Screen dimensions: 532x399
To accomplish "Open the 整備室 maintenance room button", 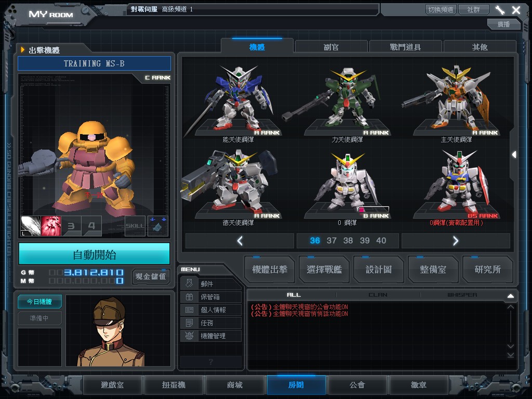I will (x=433, y=270).
